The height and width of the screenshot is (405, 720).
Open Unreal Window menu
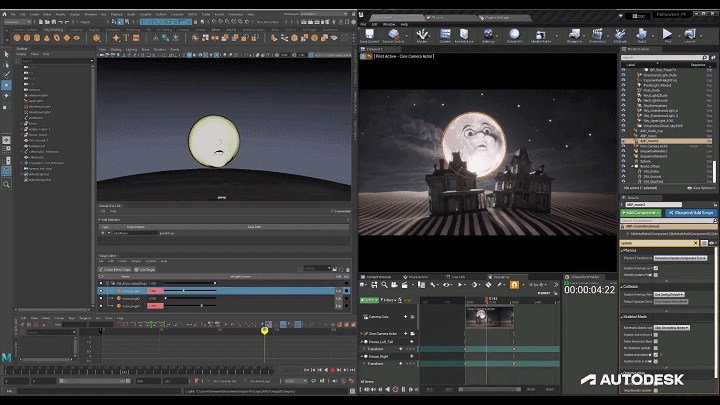pyautogui.click(x=389, y=24)
